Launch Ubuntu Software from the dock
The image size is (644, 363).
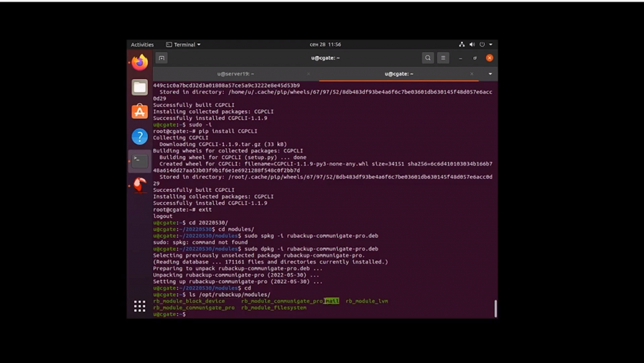140,112
